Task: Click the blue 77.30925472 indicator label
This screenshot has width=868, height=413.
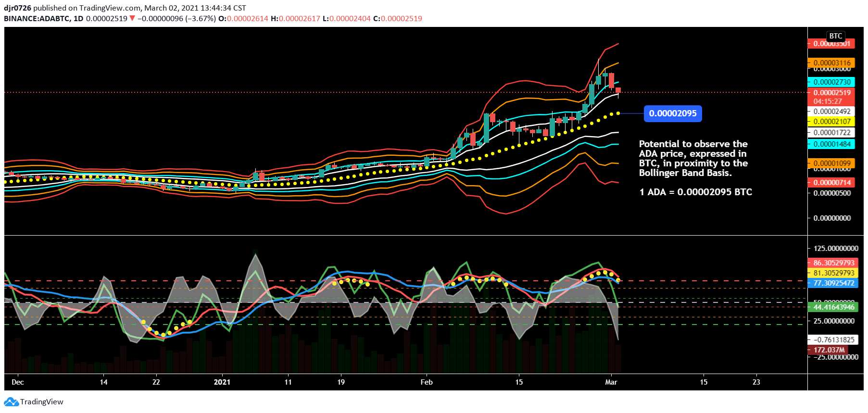Action: point(833,283)
